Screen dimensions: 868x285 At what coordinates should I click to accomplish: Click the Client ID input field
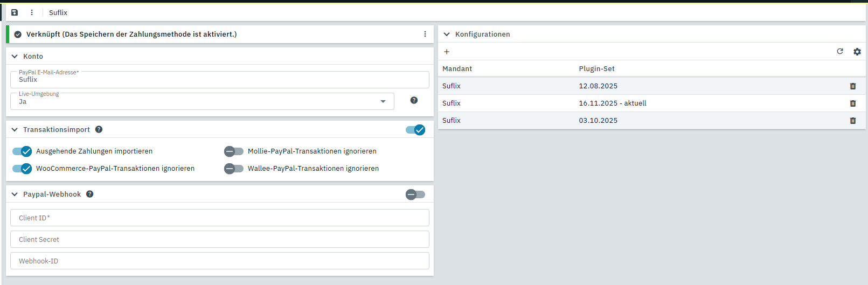click(220, 218)
